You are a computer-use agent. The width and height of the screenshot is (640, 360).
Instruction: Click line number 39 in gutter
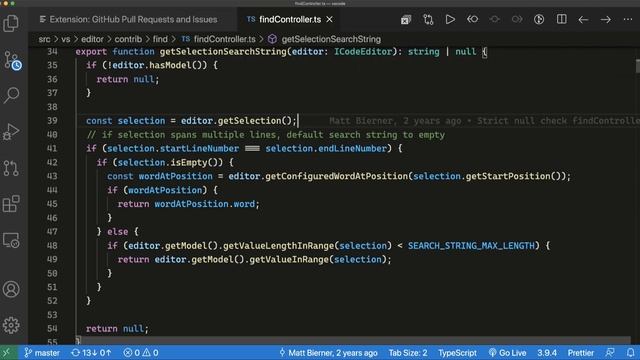pos(52,121)
